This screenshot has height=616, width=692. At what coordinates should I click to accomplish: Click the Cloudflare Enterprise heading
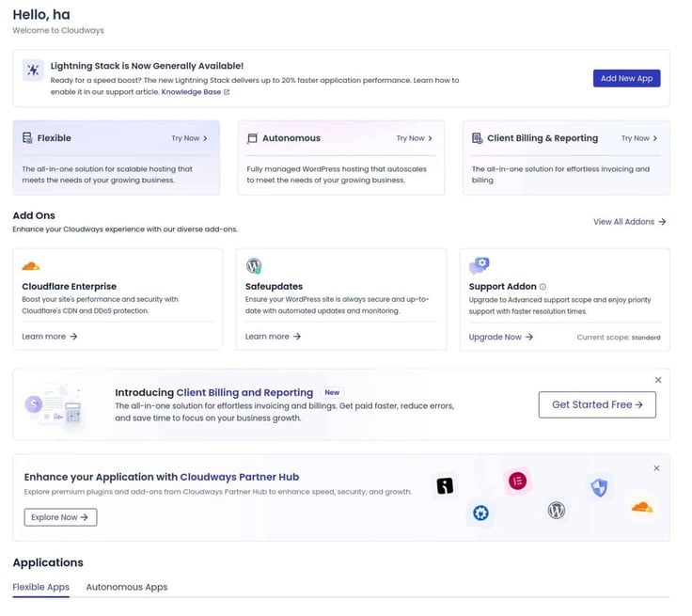click(x=70, y=287)
